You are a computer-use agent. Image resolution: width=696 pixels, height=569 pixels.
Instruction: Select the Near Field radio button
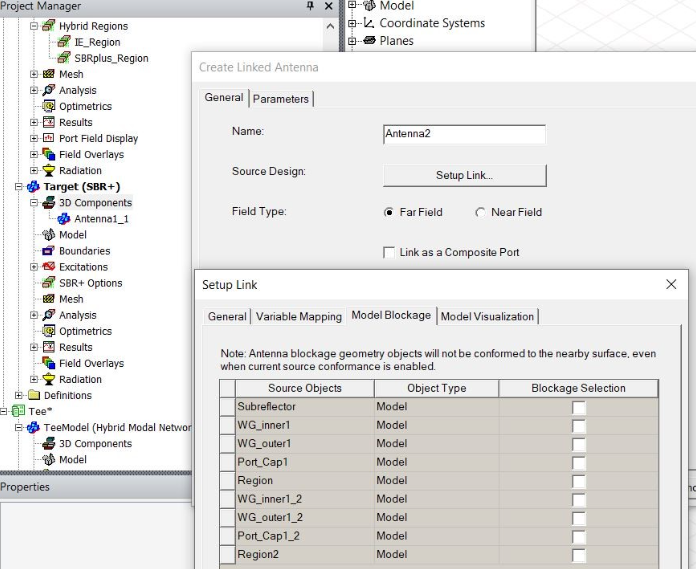point(481,212)
